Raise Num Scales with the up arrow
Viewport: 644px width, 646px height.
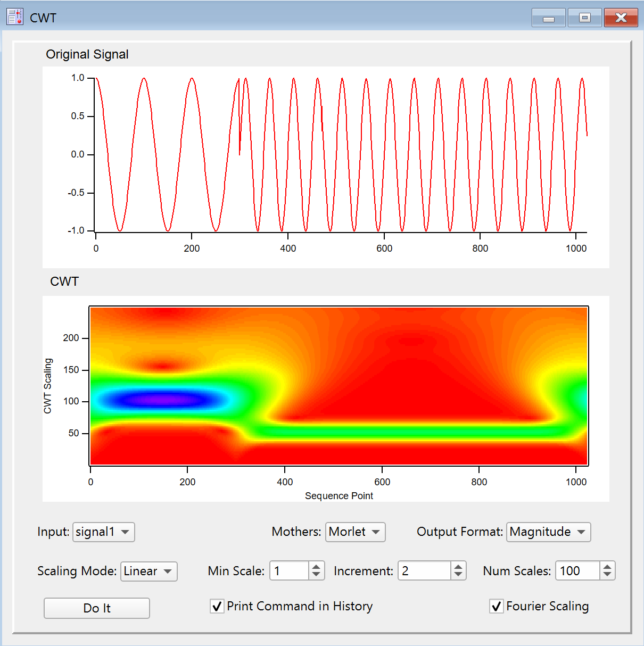click(x=607, y=567)
